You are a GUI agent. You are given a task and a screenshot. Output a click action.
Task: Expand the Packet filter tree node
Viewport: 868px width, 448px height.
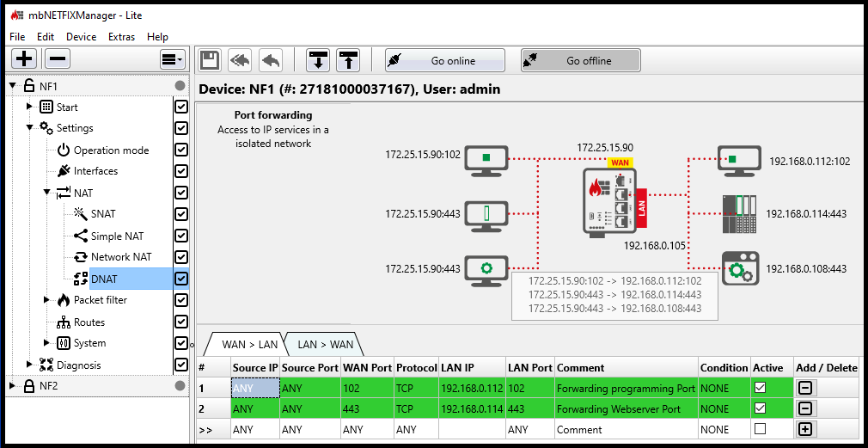47,299
